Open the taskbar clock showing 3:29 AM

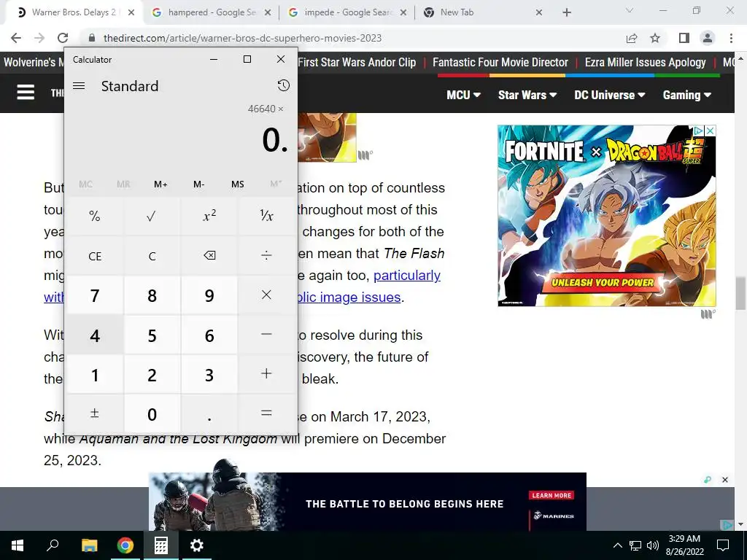[684, 545]
